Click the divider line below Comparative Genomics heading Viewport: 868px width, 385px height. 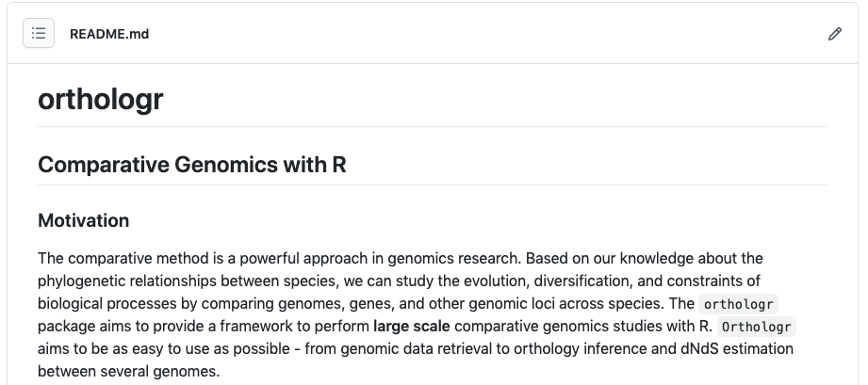[433, 184]
